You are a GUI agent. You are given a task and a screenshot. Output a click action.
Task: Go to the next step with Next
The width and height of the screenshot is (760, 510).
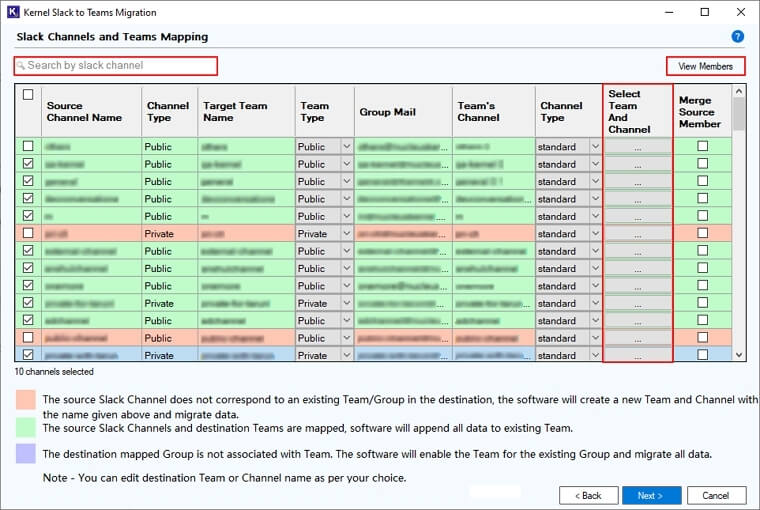point(651,495)
